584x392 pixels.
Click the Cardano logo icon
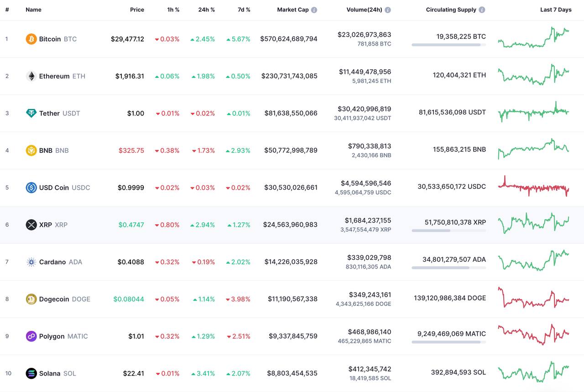(x=31, y=262)
